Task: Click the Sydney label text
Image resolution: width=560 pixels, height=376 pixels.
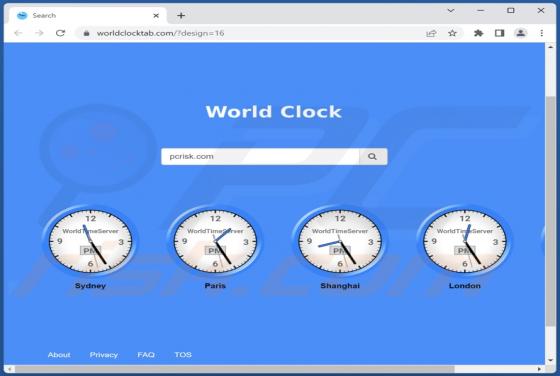Action: point(90,286)
